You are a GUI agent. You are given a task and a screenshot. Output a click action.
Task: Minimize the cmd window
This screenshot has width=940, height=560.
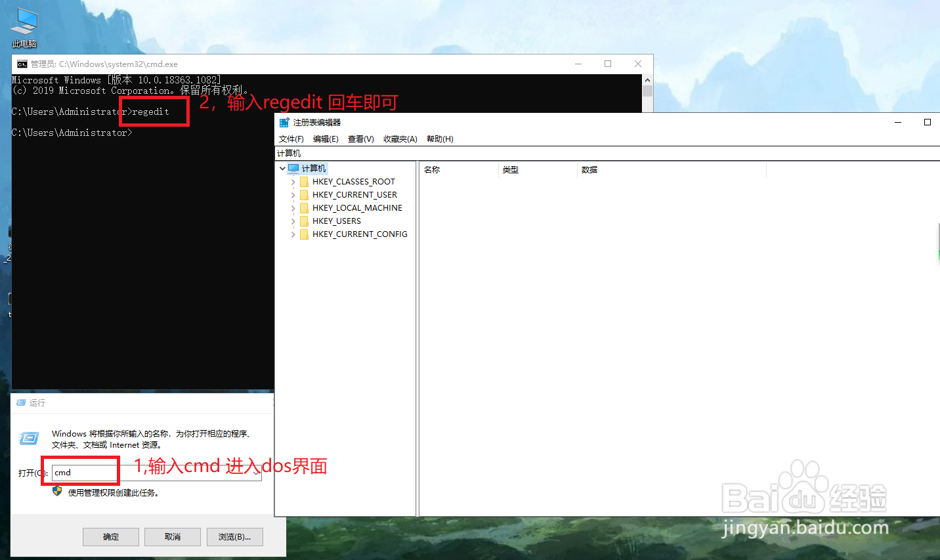(578, 64)
